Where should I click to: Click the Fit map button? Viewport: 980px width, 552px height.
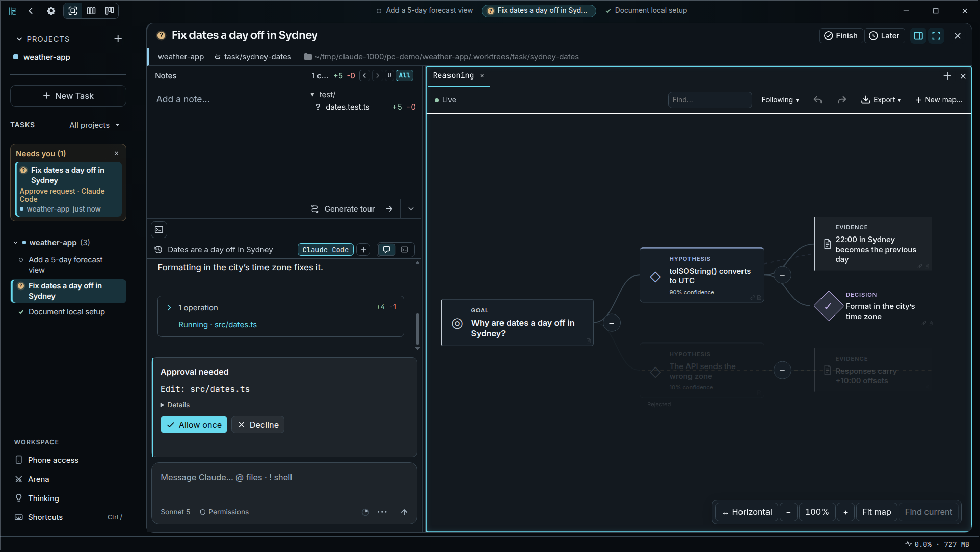tap(877, 512)
